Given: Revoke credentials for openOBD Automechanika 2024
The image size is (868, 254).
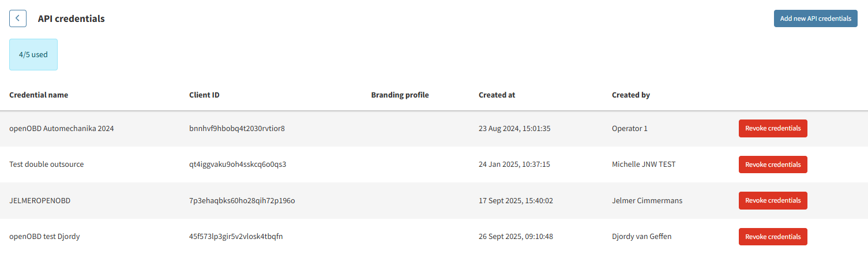Looking at the screenshot, I should [772, 129].
